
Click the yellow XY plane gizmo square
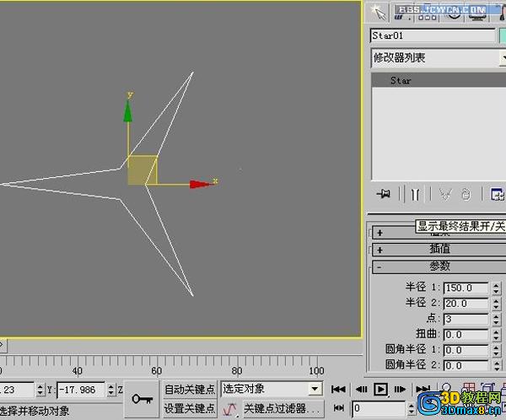coord(143,170)
